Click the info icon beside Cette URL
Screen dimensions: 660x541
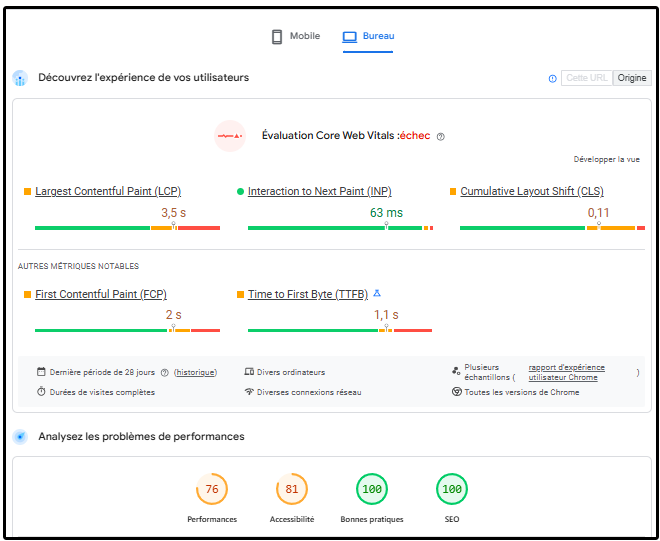552,78
